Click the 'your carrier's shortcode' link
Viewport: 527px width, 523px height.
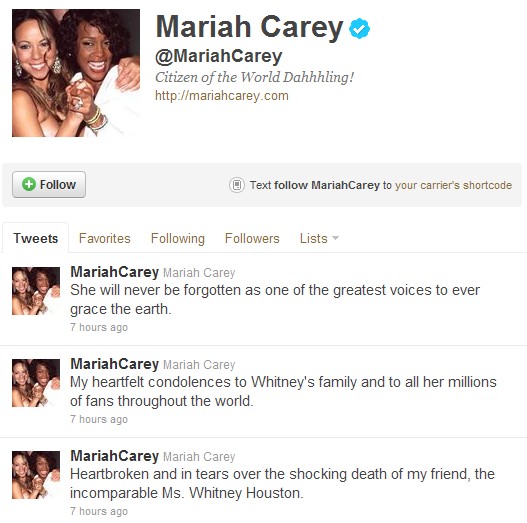[x=453, y=185]
